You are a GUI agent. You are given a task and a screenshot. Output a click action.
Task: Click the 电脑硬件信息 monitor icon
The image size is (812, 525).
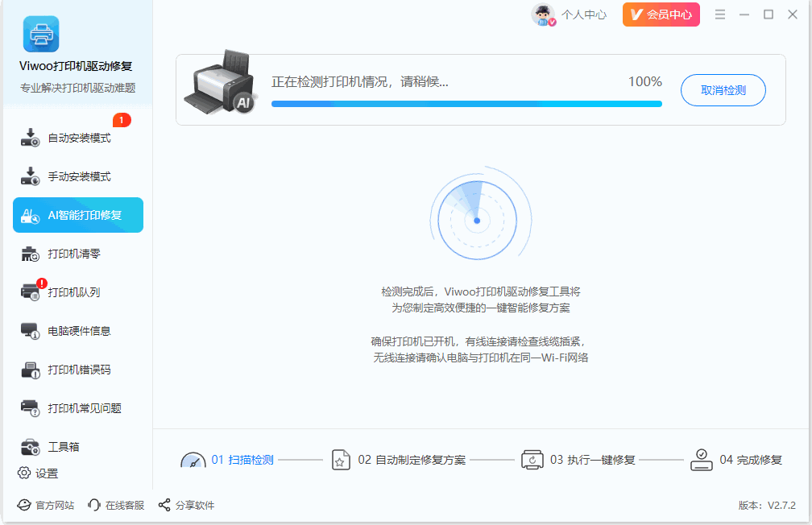tap(30, 331)
